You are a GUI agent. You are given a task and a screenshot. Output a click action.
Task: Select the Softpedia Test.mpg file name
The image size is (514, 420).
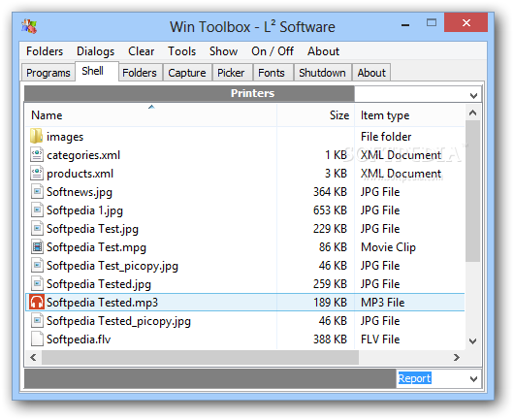(x=96, y=247)
